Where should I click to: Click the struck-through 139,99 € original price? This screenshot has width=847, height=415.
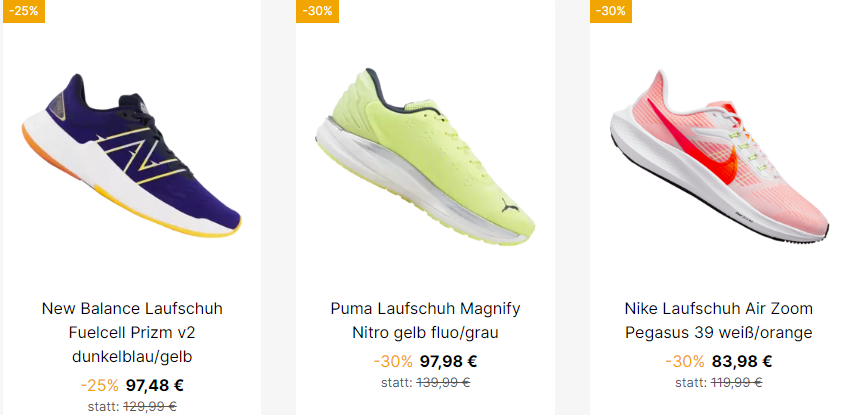[x=443, y=383]
